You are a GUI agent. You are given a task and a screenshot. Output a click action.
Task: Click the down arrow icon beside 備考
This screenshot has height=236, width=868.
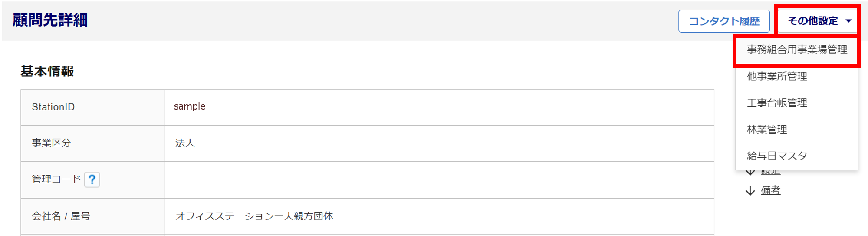[750, 191]
